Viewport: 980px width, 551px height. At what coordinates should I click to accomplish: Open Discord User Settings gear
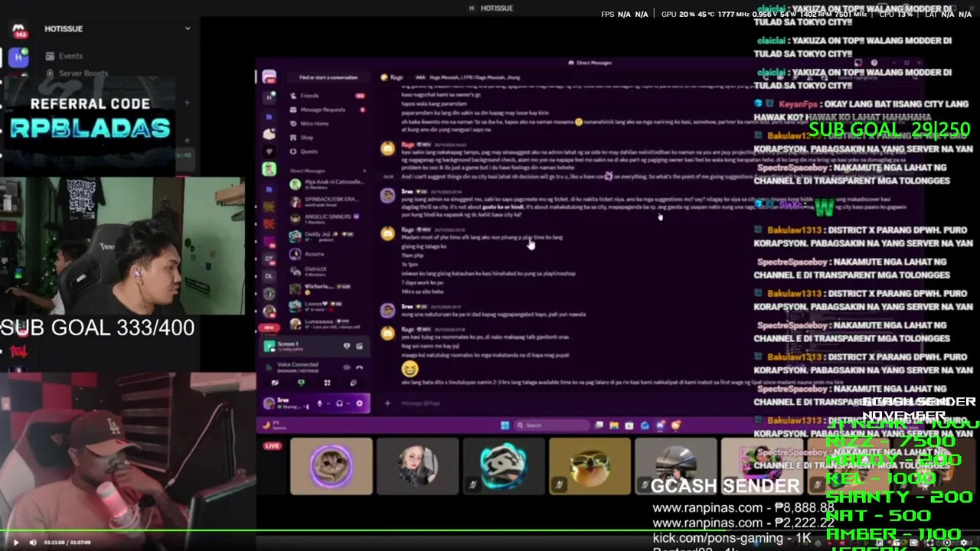pos(359,403)
